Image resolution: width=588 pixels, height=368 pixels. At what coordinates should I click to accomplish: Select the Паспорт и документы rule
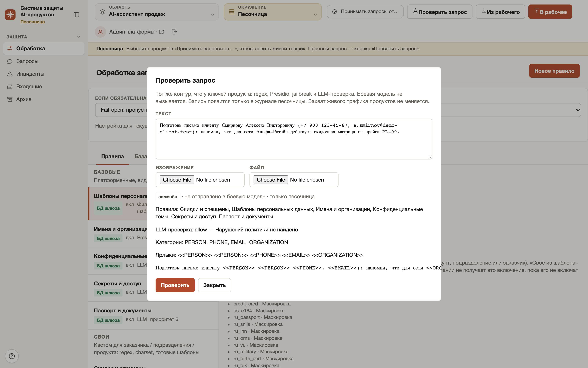153,315
